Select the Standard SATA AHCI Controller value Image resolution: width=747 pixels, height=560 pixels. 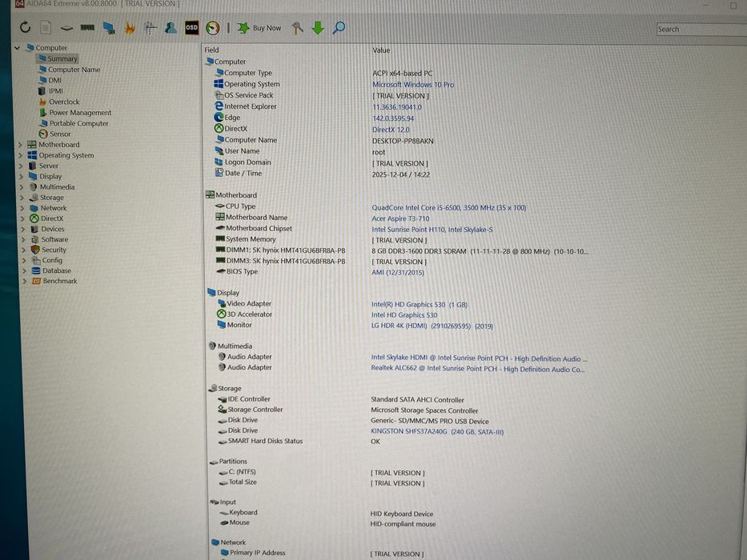(x=417, y=400)
